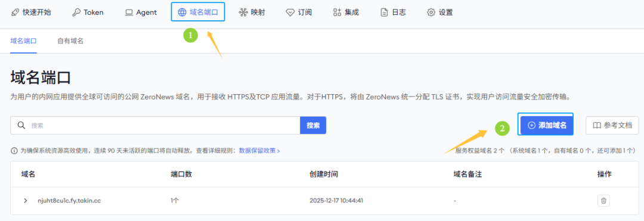View the 日志 logs section
The image size is (644, 221).
point(393,13)
